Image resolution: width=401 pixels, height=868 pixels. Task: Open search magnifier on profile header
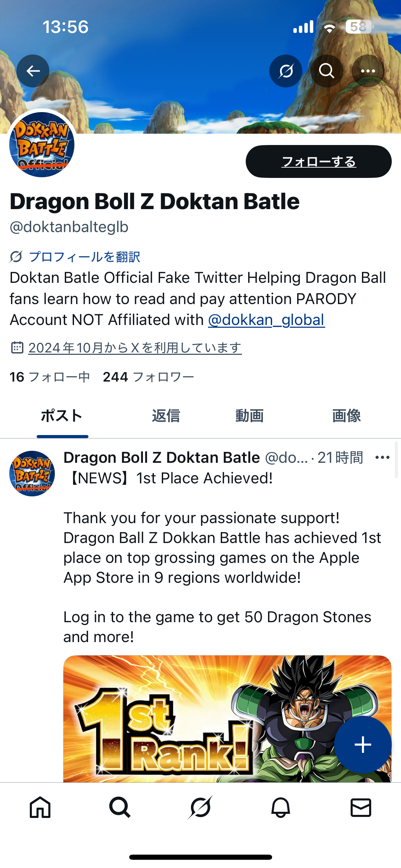tap(327, 71)
